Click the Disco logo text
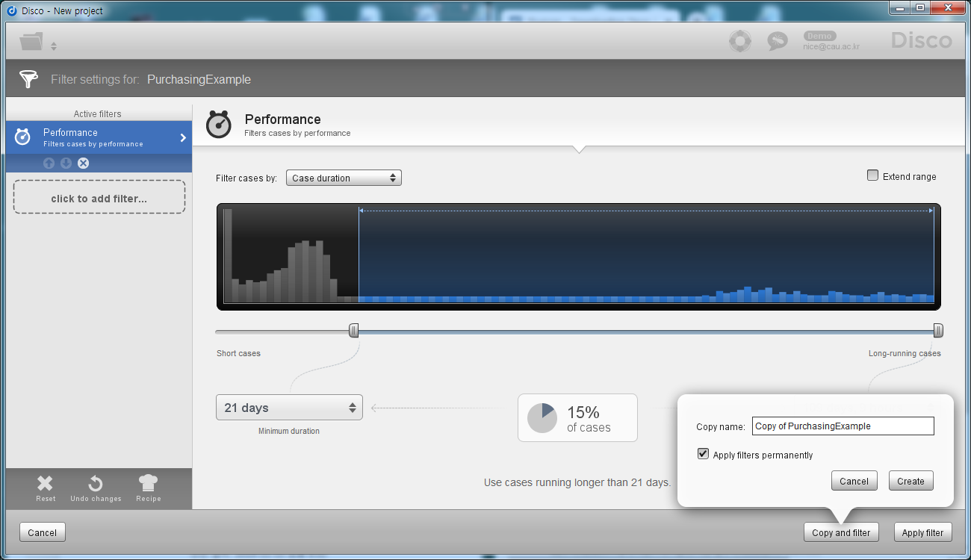Screen dimensions: 971x560 pos(922,40)
